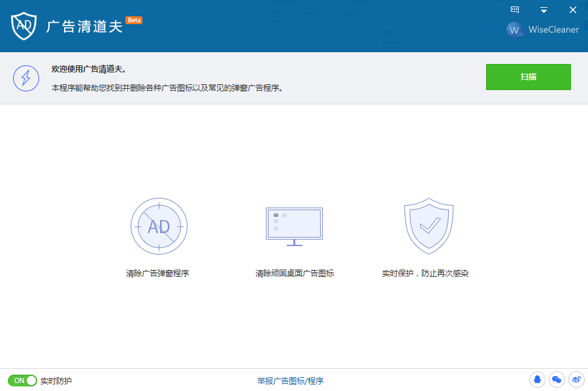Open the WeChat share icon

[557, 380]
